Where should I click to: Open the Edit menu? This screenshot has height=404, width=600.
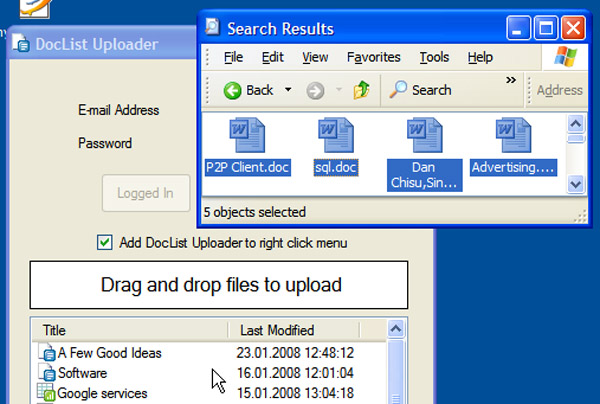click(272, 57)
